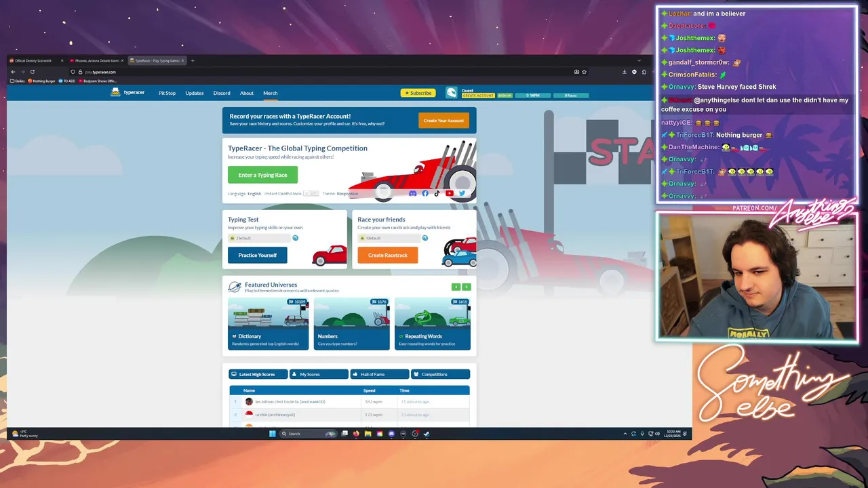Click the green Enter a Typing Race button
This screenshot has height=488, width=868.
[262, 175]
